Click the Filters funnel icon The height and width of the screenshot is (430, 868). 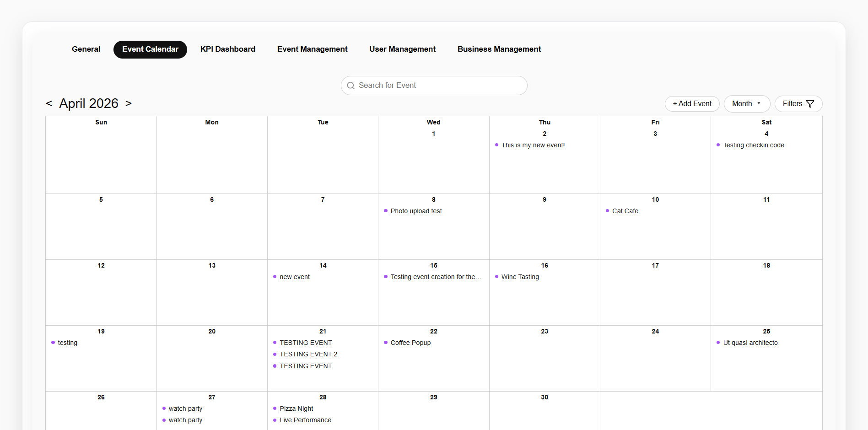[x=810, y=104]
